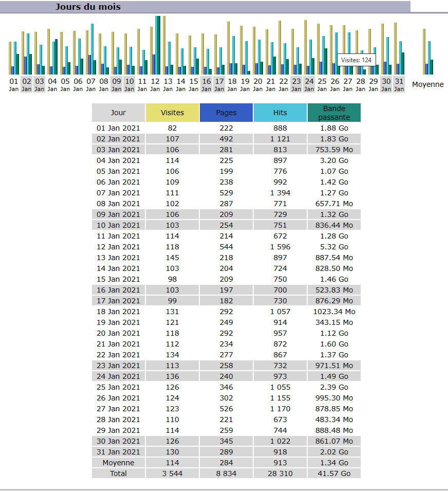
Task: Click the bandwidth value 2.39 Go
Action: [334, 387]
